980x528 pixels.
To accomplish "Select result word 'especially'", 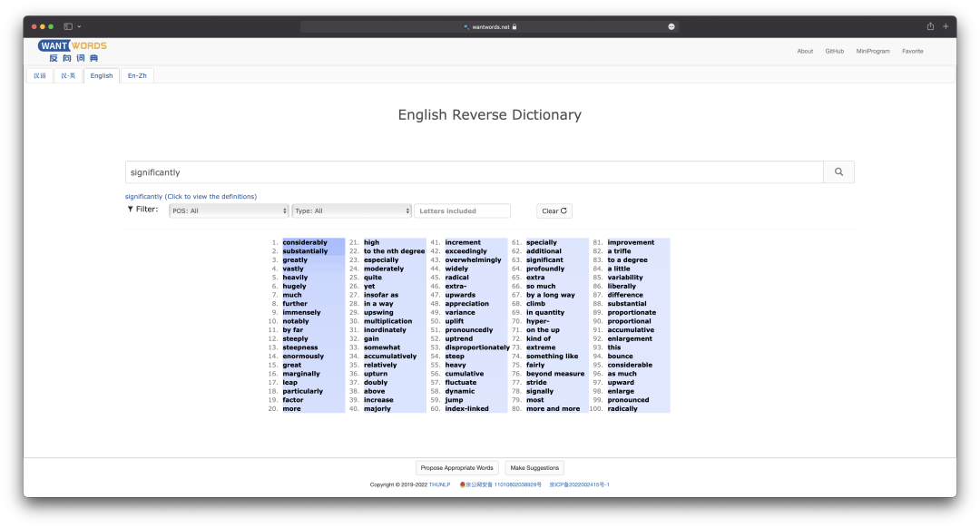I will (x=381, y=260).
